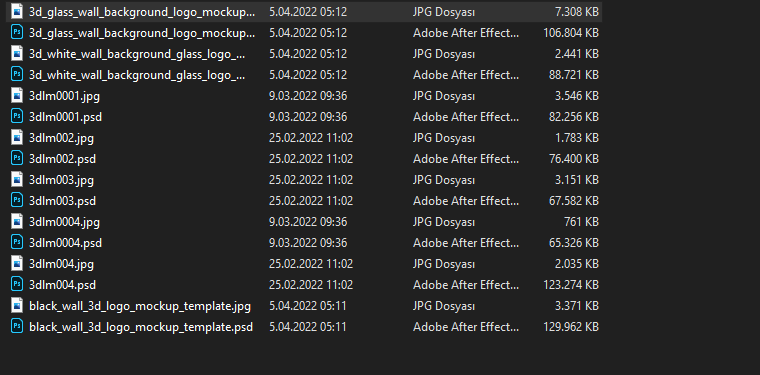Click the black_wall_3d_logo_mockup_template.psd icon
Image resolution: width=760 pixels, height=375 pixels.
[x=17, y=327]
